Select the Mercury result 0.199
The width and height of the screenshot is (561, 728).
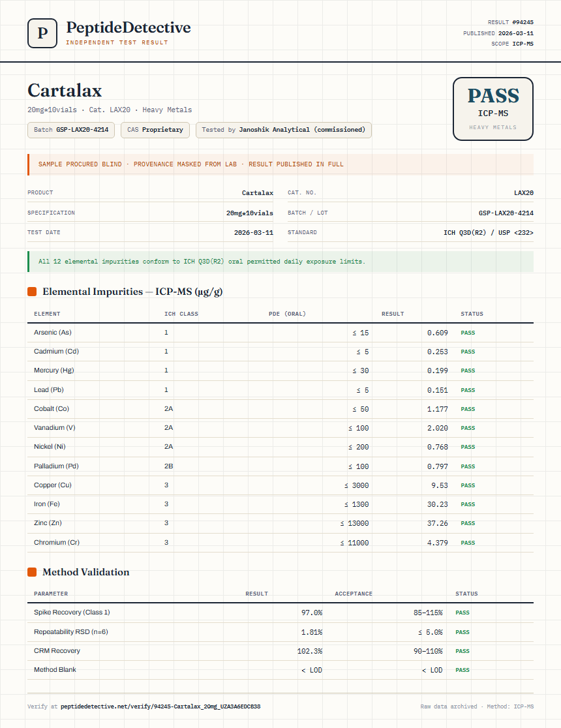click(x=438, y=371)
